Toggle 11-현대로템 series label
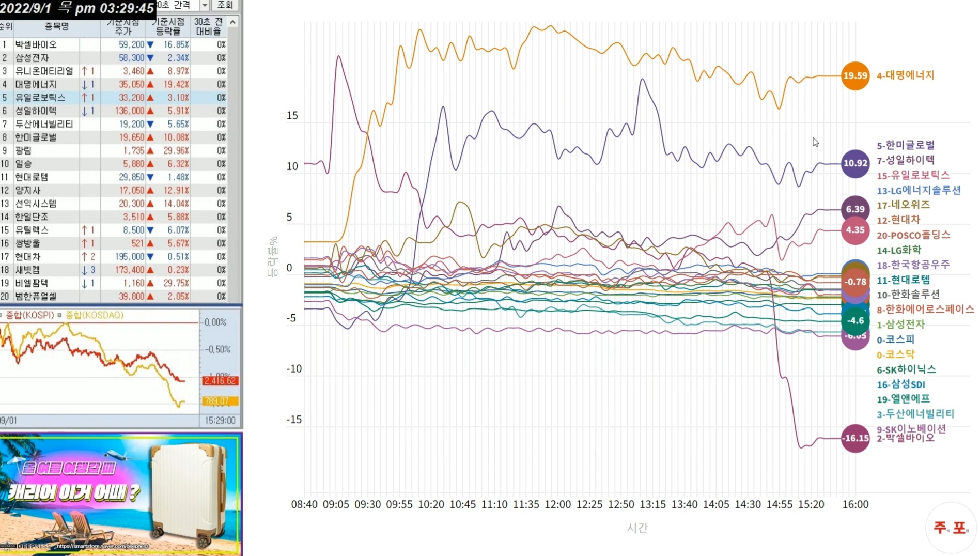Image resolution: width=980 pixels, height=556 pixels. [903, 280]
